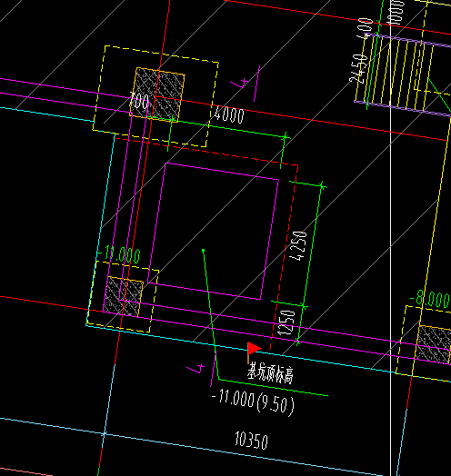Pick the hatched column below green -11.000
The height and width of the screenshot is (476, 451).
(123, 297)
